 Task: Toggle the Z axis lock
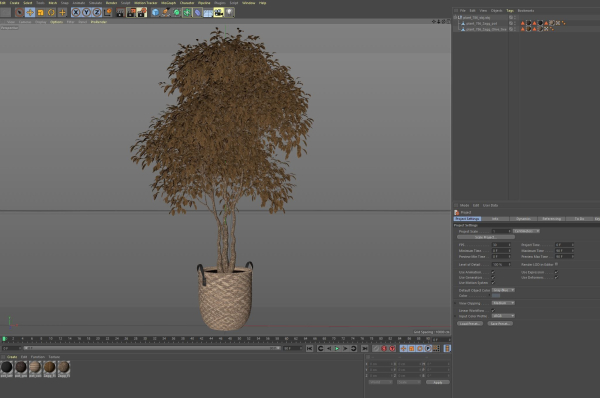click(x=97, y=13)
